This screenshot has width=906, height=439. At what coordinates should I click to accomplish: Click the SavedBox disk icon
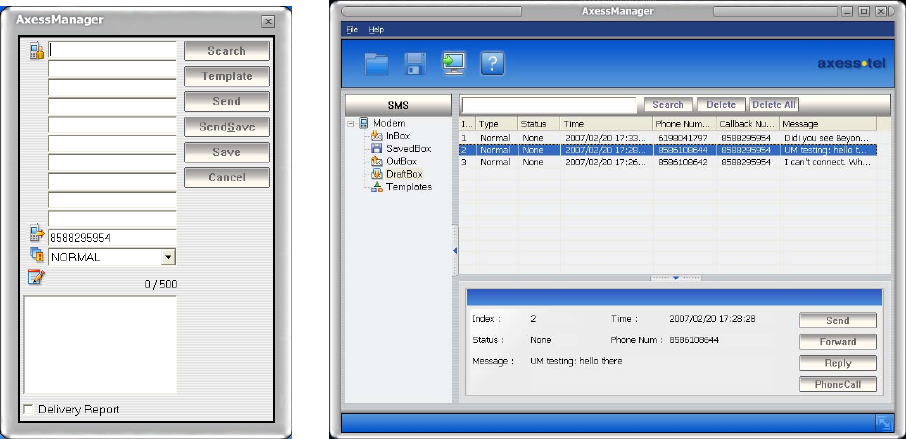point(377,148)
